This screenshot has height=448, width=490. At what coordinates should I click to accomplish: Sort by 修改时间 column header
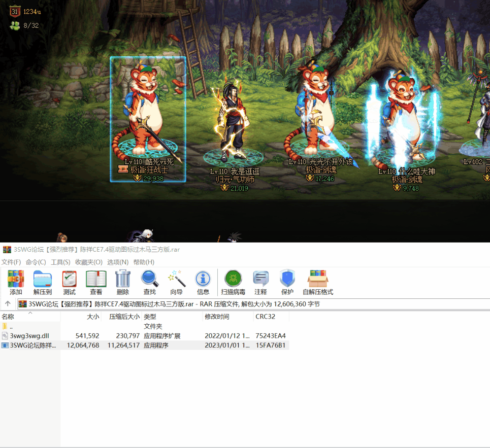pos(228,317)
